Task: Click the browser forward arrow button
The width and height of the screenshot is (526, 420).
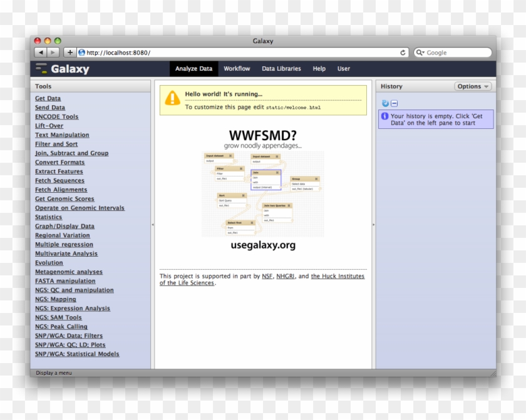Action: (53, 53)
